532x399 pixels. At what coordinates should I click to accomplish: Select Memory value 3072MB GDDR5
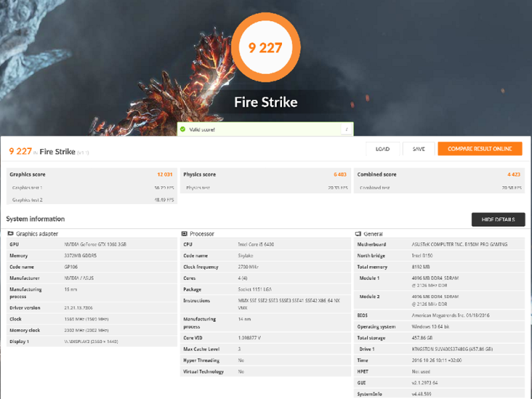80,255
